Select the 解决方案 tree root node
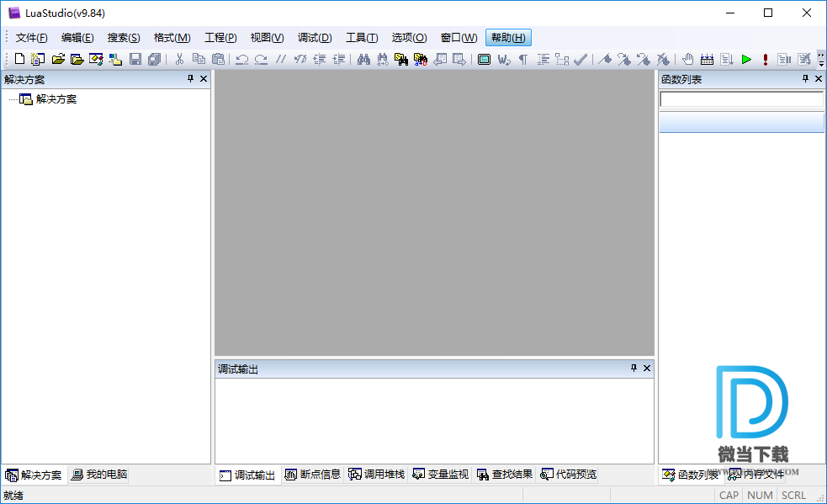827x504 pixels. click(56, 99)
